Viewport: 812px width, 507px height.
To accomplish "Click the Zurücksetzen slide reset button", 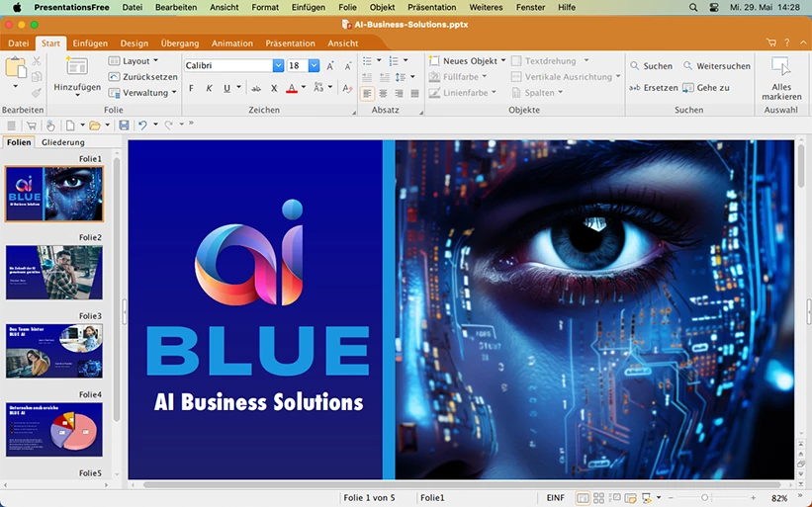I will pos(143,76).
